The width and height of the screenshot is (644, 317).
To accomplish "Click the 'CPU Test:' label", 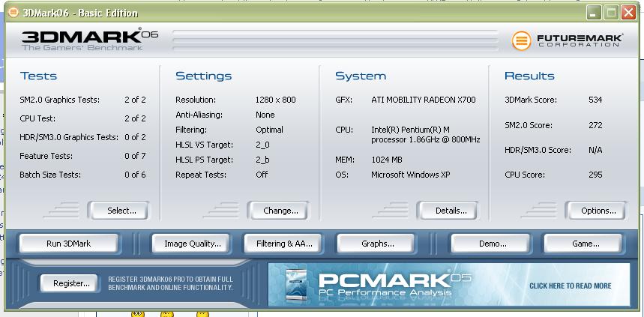I will click(x=37, y=118).
